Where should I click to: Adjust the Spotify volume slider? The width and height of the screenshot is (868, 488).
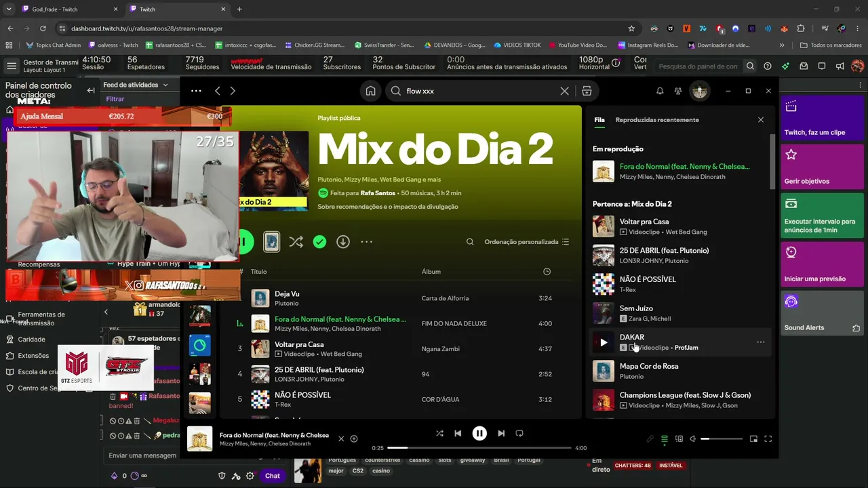click(721, 439)
